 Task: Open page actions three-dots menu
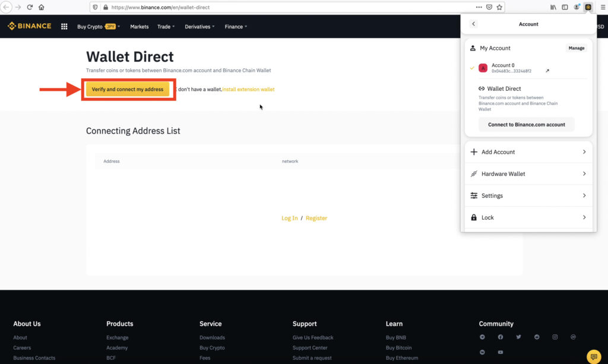click(479, 7)
